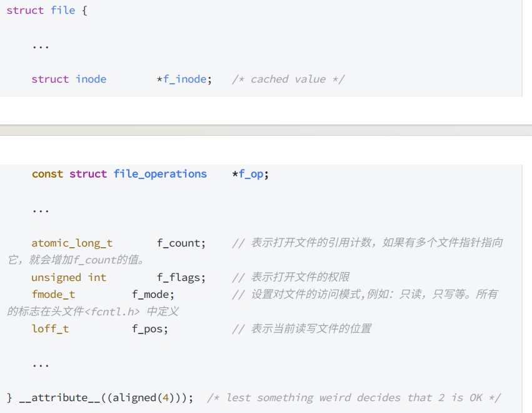The height and width of the screenshot is (413, 532).
Task: Click the 'const' keyword before struct file_operations
Action: point(48,174)
